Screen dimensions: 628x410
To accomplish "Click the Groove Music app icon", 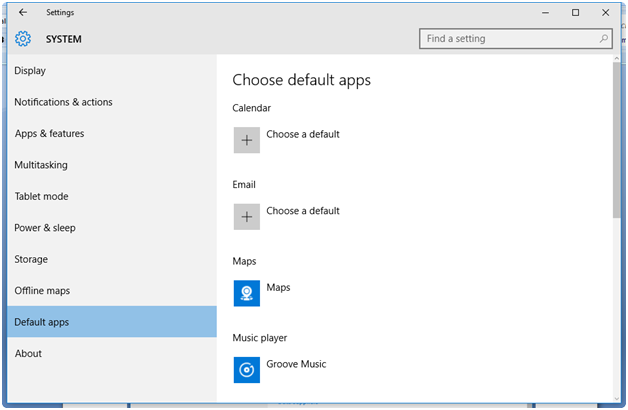I will click(247, 369).
